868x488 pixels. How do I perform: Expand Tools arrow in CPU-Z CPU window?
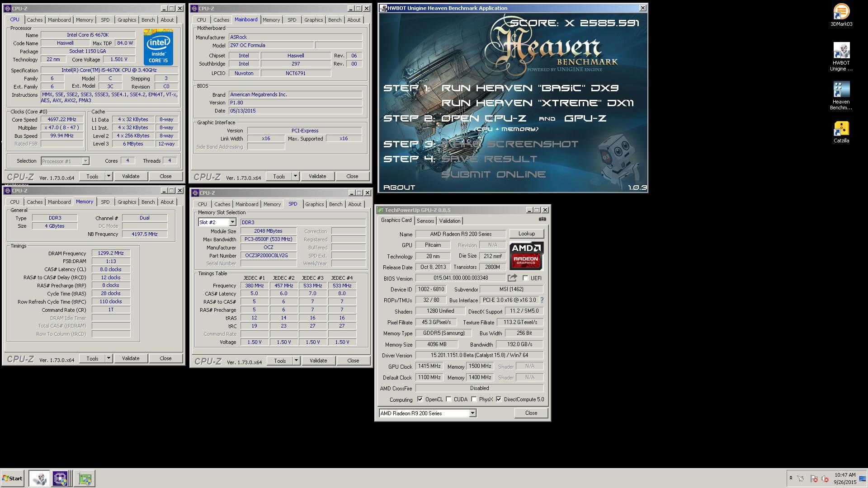pyautogui.click(x=108, y=176)
